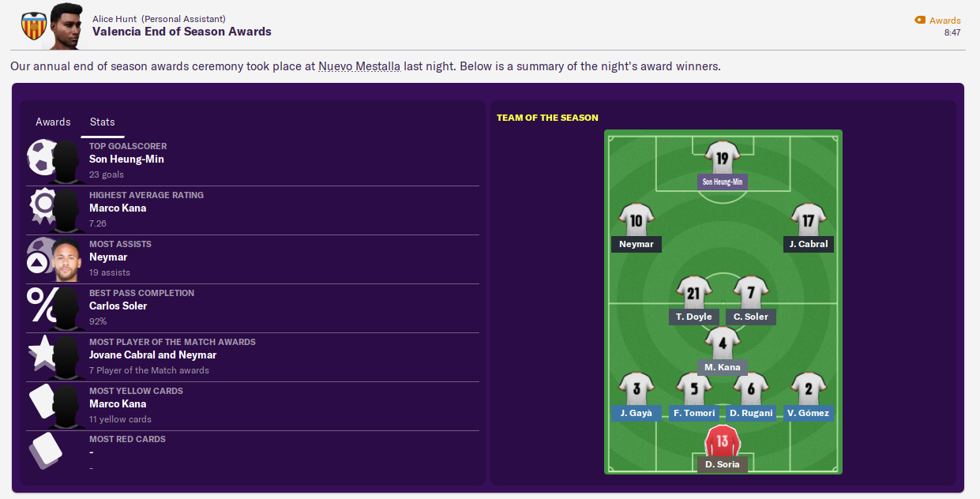Switch to the Awards tab
980x499 pixels.
(53, 122)
